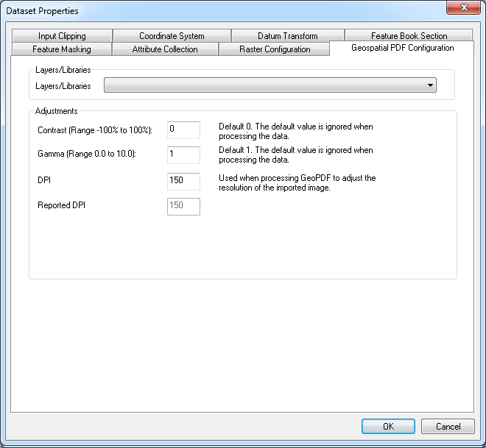Click the Contrast value input field
The height and width of the screenshot is (448, 486).
[x=183, y=130]
